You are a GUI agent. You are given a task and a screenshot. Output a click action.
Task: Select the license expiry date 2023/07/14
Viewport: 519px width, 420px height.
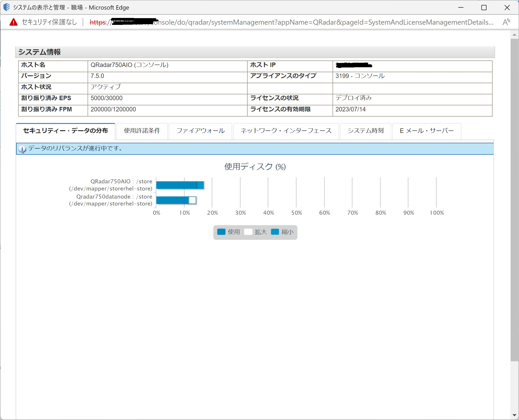(350, 109)
